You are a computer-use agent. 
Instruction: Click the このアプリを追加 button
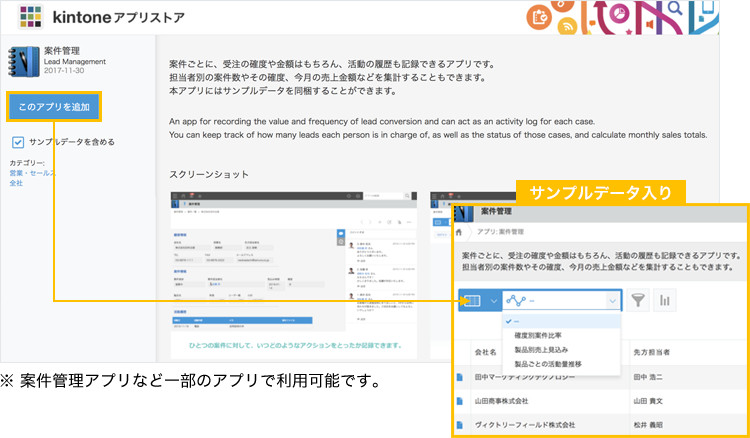tap(52, 106)
